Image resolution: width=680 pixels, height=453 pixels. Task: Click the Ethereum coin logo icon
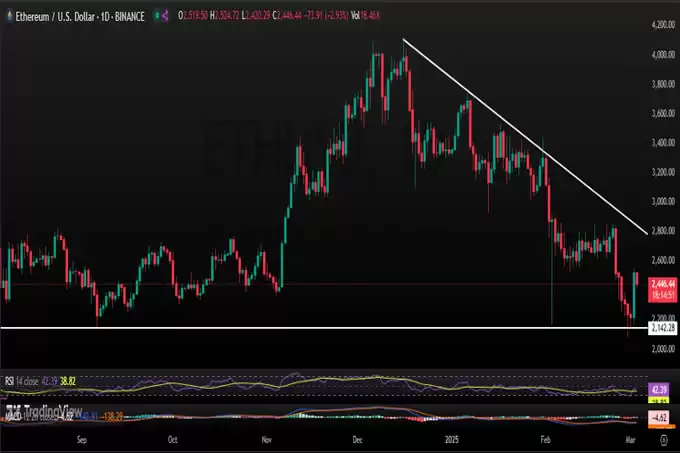point(10,16)
